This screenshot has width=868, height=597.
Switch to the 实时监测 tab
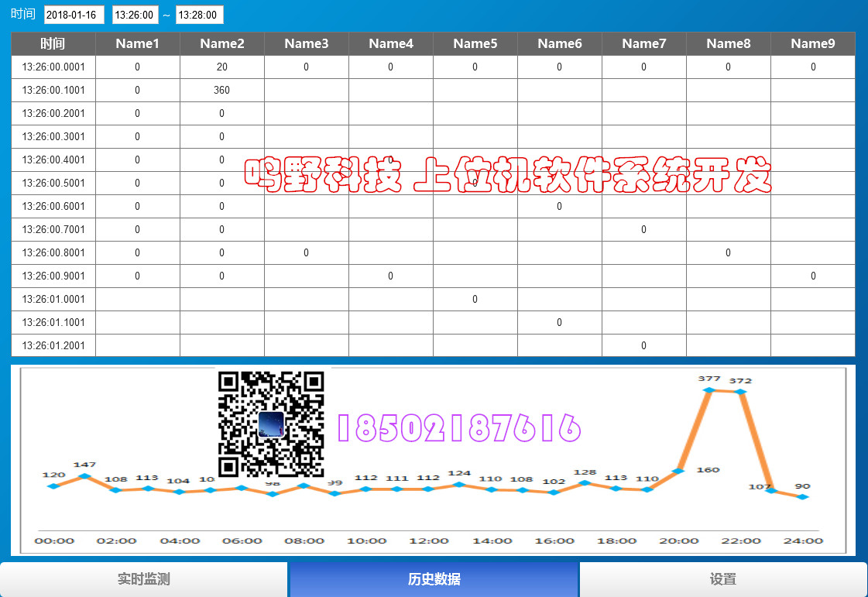(143, 579)
